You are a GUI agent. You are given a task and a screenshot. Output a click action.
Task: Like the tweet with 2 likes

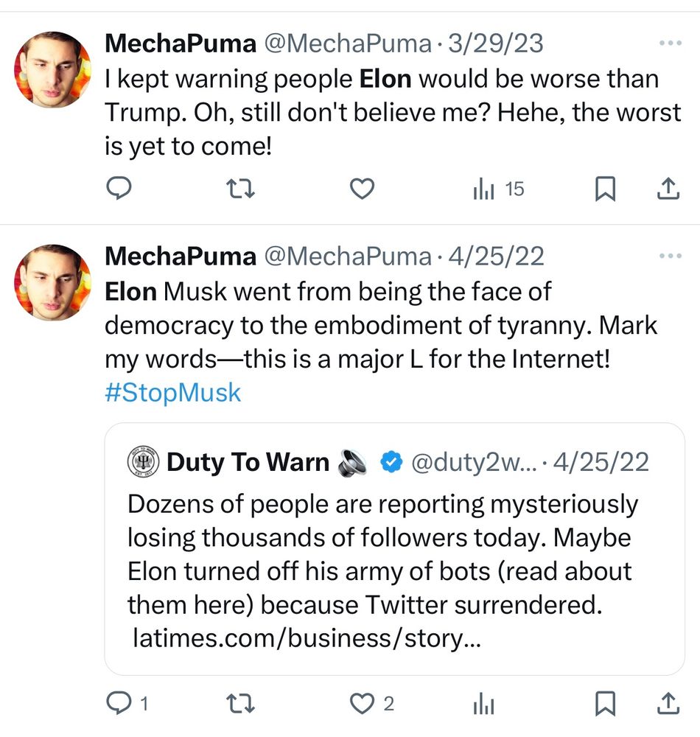(361, 705)
